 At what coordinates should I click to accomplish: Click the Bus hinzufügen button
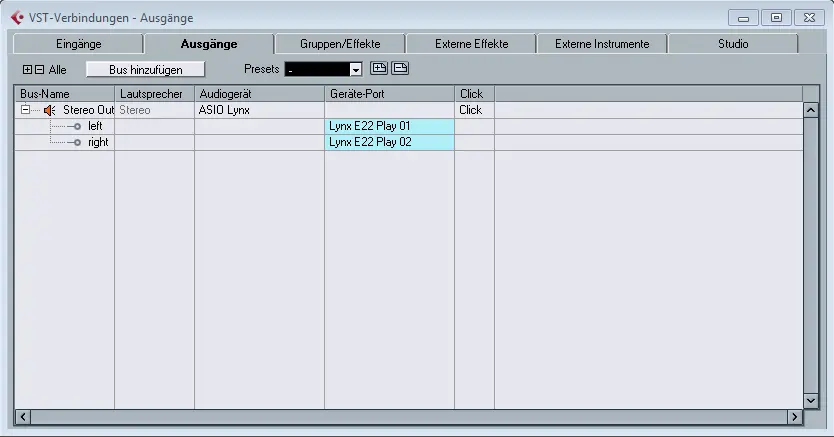pyautogui.click(x=146, y=69)
